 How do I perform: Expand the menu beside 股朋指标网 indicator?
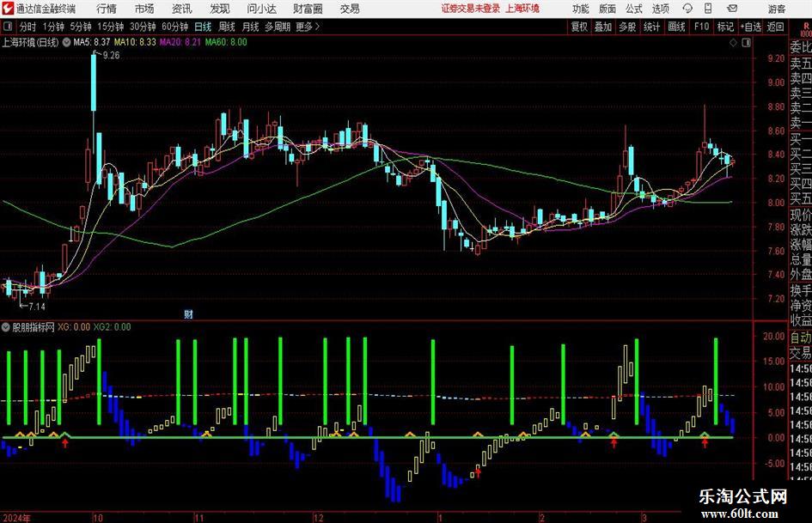tap(6, 326)
